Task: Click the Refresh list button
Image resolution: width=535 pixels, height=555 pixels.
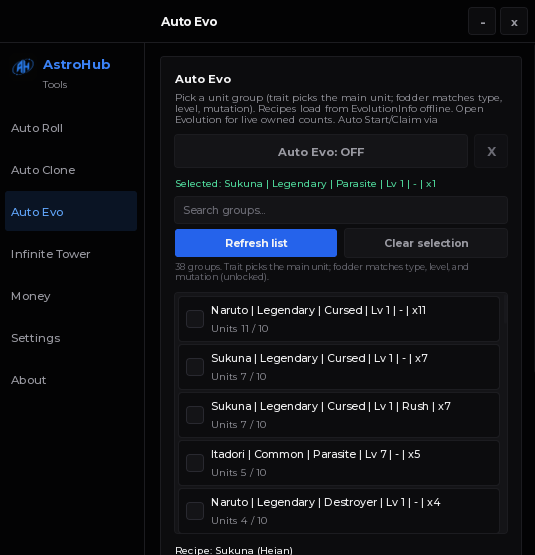Action: 256,243
